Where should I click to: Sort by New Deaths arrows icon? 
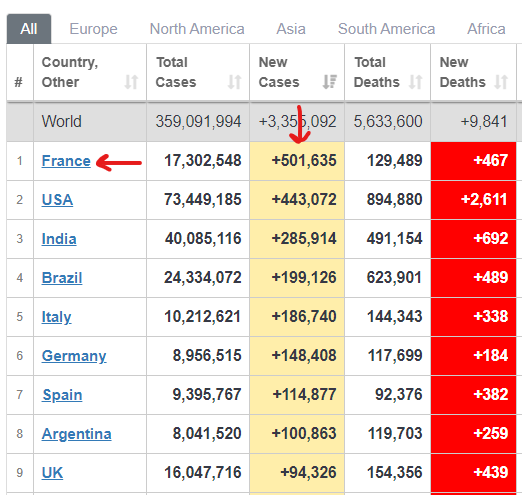coord(501,82)
